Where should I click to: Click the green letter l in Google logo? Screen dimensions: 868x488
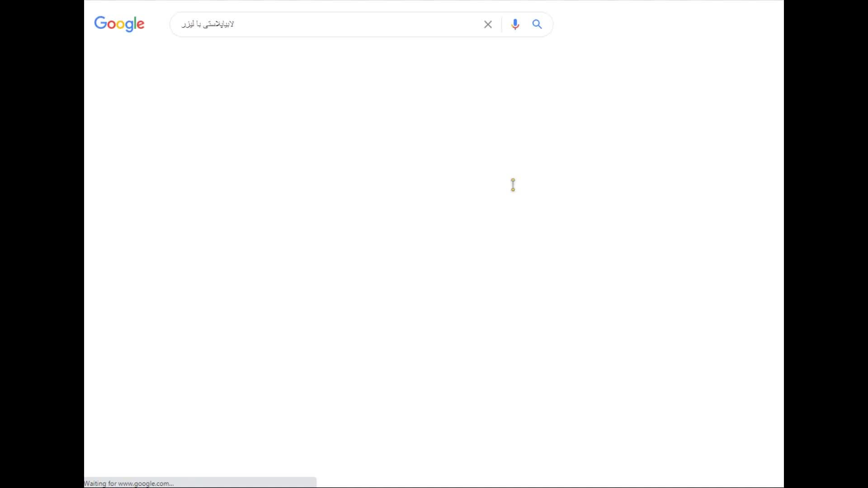coord(135,23)
